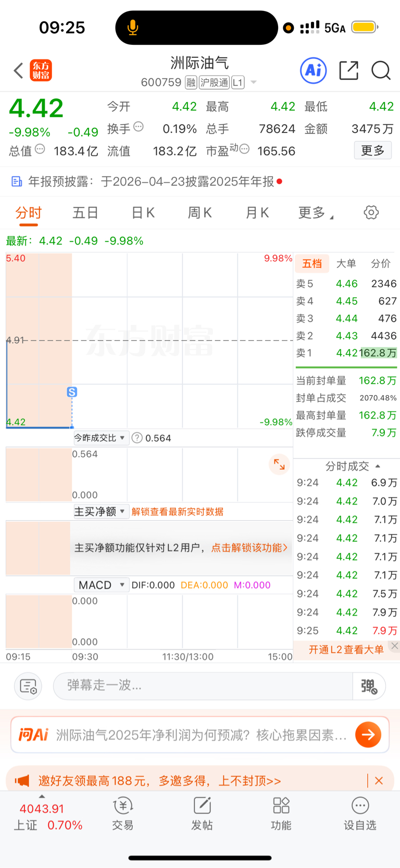This screenshot has width=400, height=868.
Task: Open the search magnifier icon
Action: click(381, 70)
